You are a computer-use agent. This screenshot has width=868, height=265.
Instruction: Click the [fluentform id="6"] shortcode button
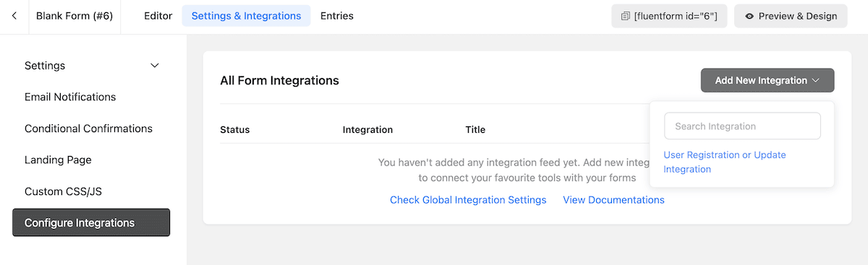coord(669,16)
